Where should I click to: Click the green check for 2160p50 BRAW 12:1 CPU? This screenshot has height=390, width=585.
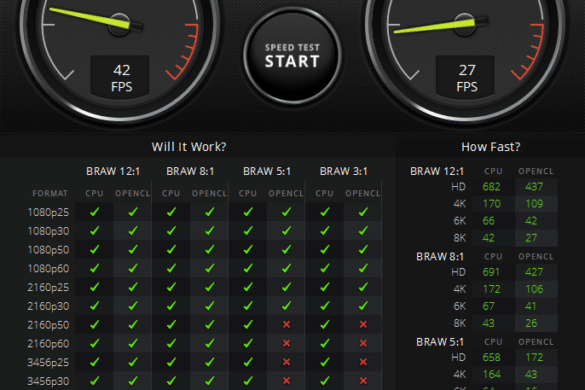[94, 324]
